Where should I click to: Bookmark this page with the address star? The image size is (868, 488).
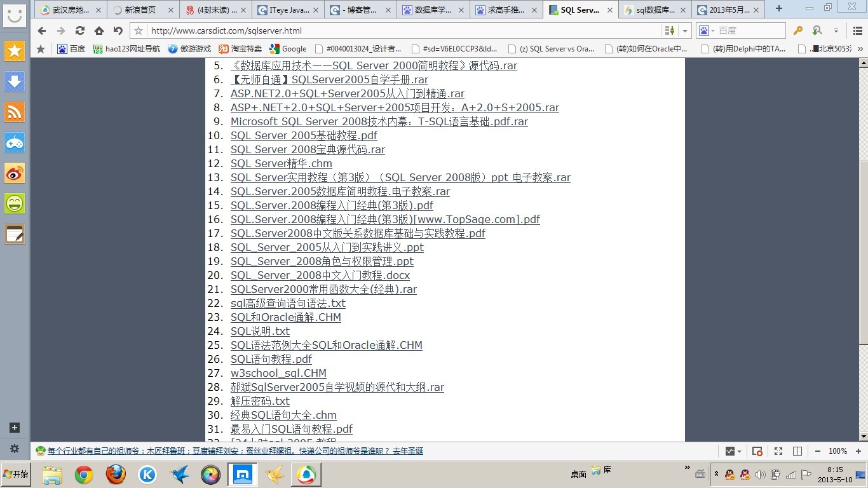[x=139, y=30]
